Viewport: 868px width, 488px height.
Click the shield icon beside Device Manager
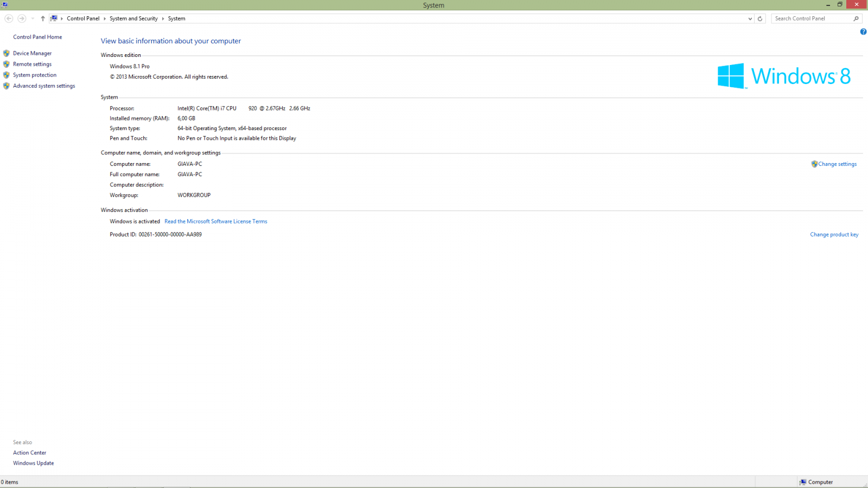click(7, 53)
